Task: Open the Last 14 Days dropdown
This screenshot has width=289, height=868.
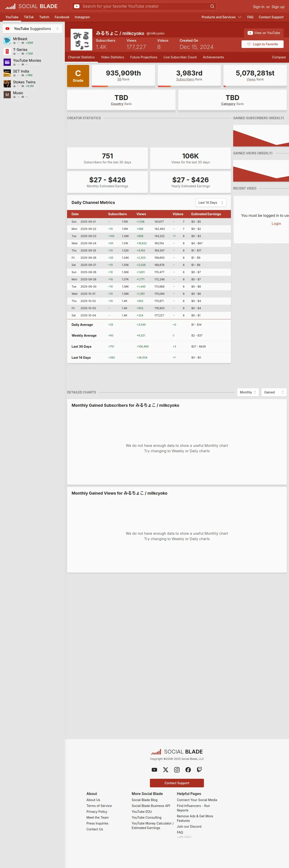Action: (211, 203)
